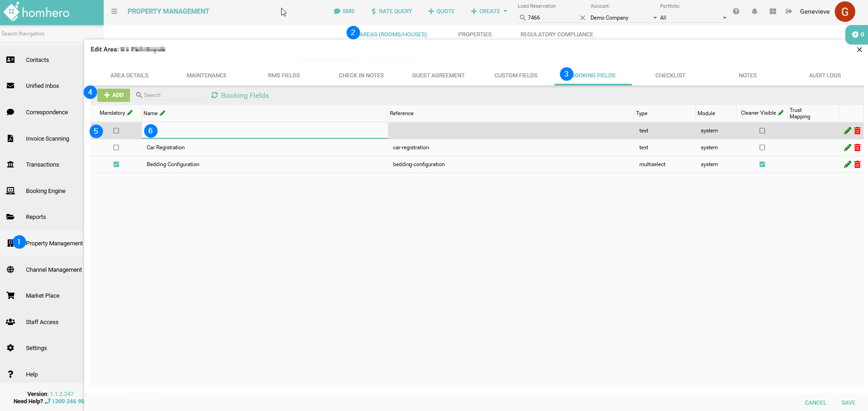Switch to the Checklist tab
The image size is (868, 411).
pos(670,76)
